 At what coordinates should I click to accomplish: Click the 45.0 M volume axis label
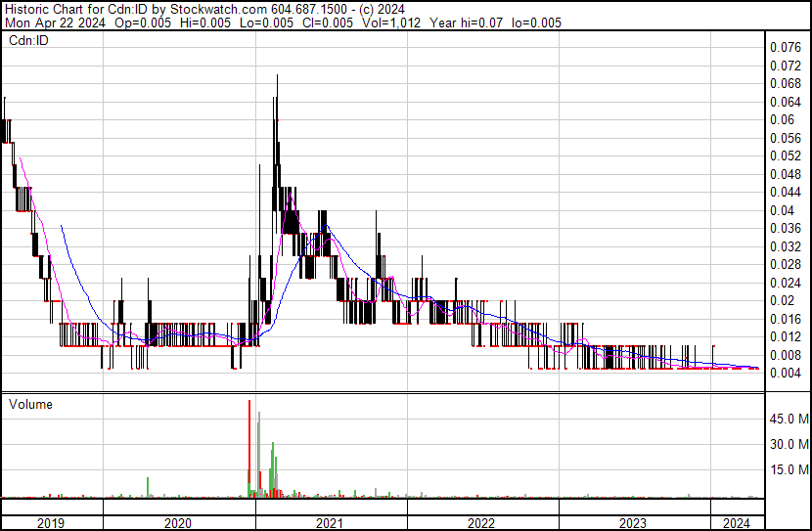point(789,419)
